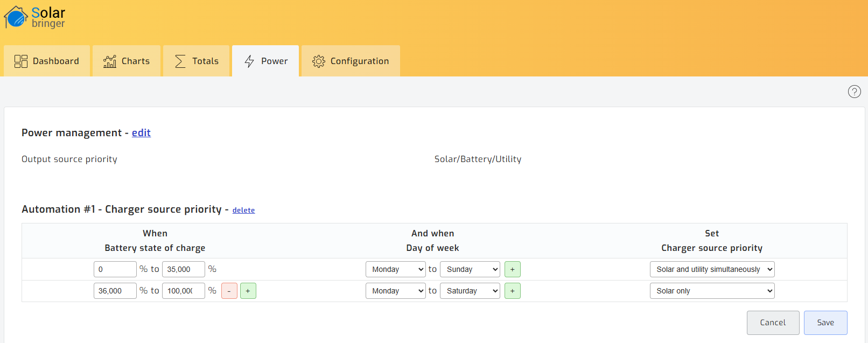Open the Saturday end day dropdown

pos(470,291)
